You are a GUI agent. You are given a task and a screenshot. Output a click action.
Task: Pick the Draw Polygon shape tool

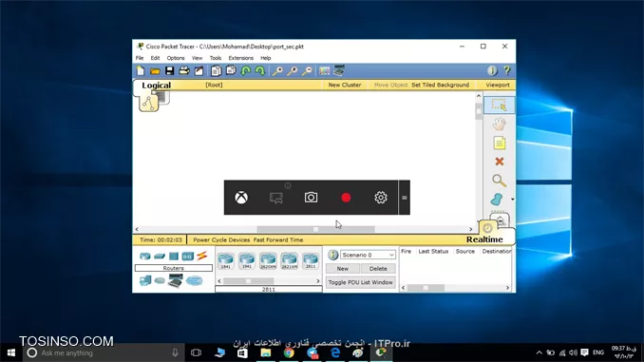tap(497, 200)
